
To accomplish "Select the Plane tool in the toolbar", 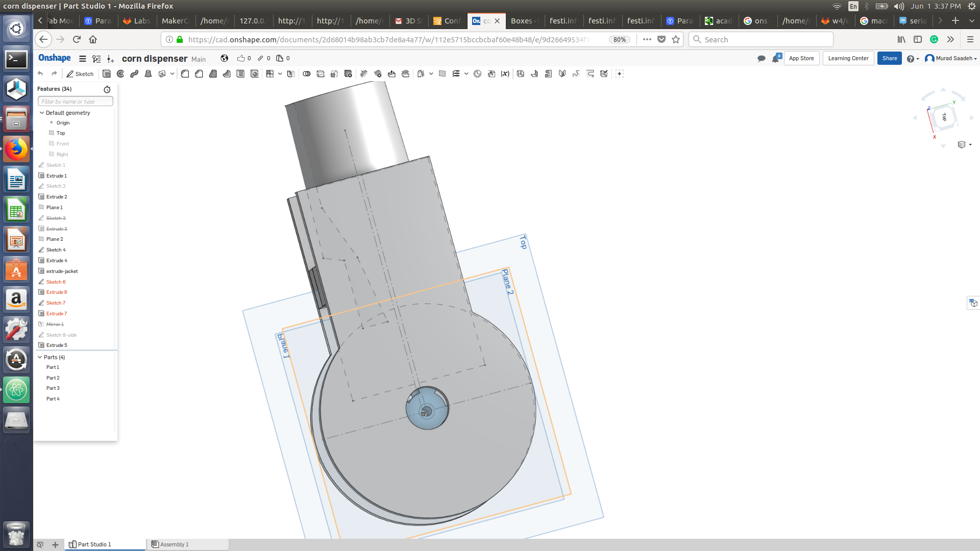I will [x=442, y=74].
